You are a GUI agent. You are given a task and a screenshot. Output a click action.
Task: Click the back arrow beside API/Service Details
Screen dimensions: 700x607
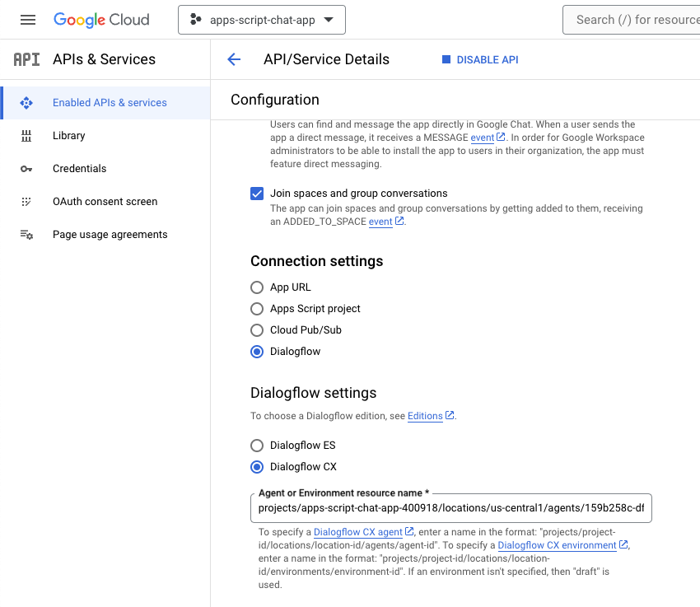[234, 58]
